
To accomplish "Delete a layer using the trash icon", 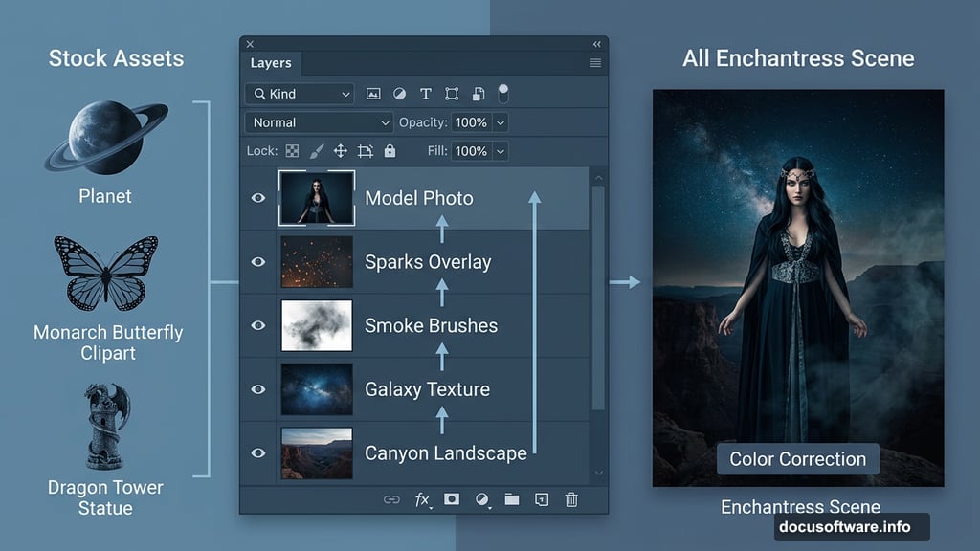I will (572, 499).
